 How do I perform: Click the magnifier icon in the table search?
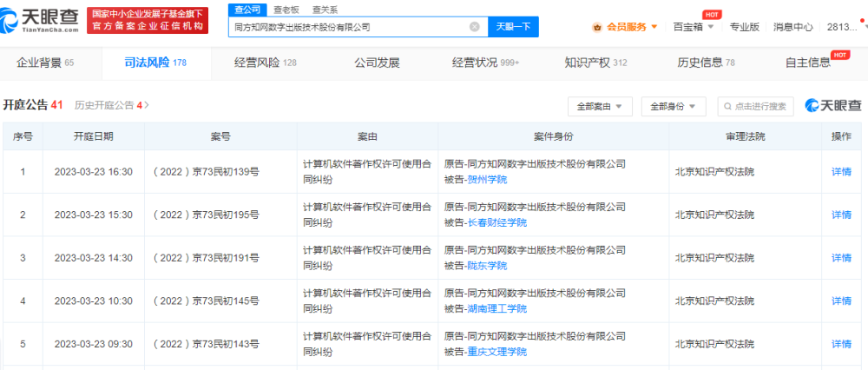[728, 107]
